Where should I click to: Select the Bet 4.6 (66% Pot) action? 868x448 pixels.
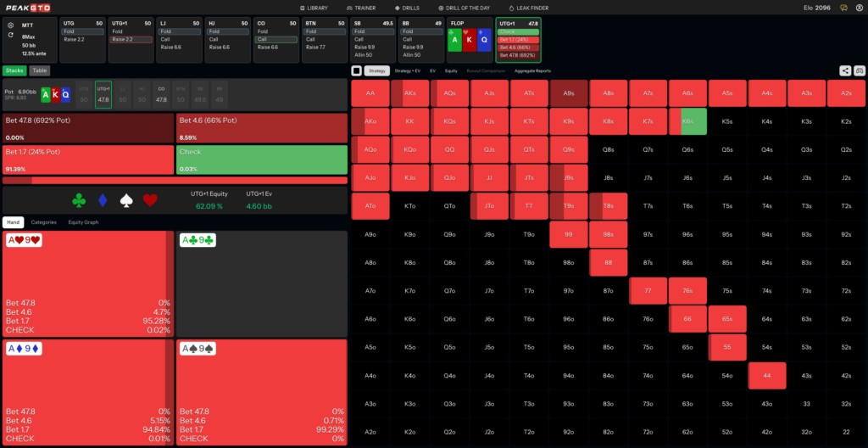pyautogui.click(x=262, y=128)
